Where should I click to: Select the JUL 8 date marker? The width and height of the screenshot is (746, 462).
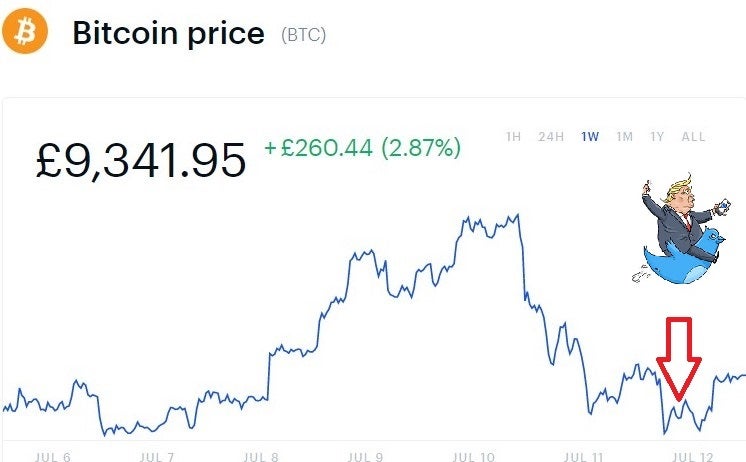261,456
